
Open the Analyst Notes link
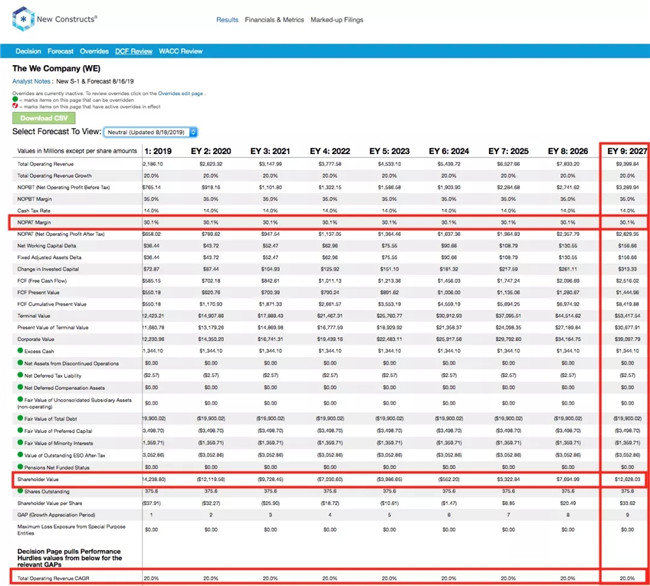(x=31, y=81)
